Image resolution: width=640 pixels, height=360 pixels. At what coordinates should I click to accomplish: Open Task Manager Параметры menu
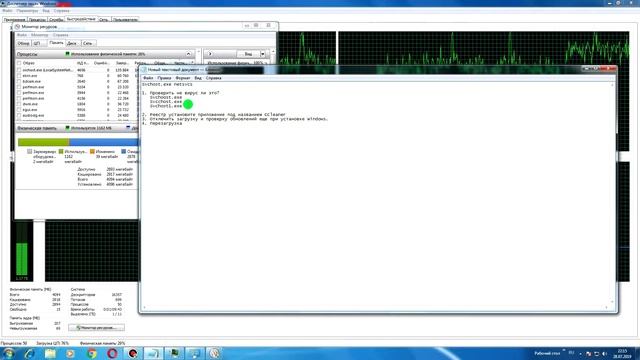coord(27,11)
